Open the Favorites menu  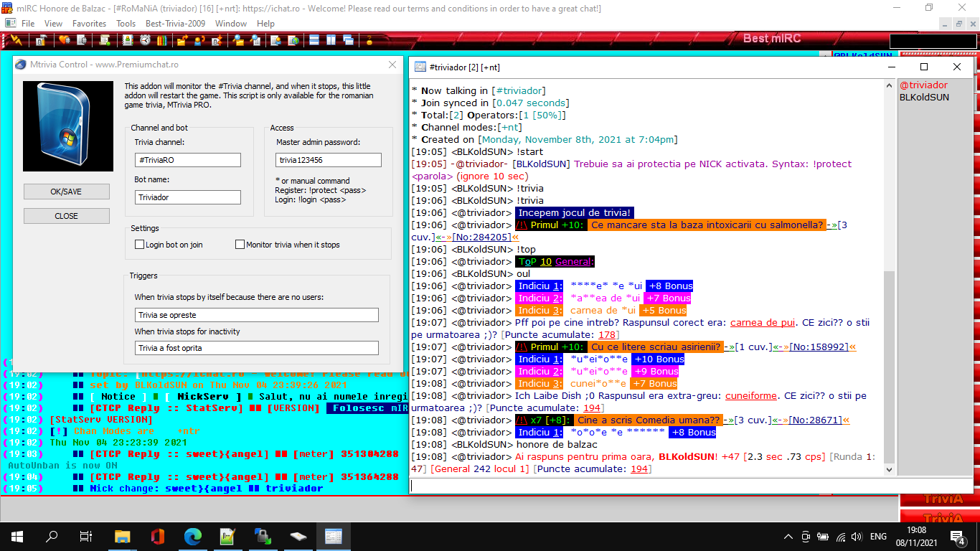[89, 24]
